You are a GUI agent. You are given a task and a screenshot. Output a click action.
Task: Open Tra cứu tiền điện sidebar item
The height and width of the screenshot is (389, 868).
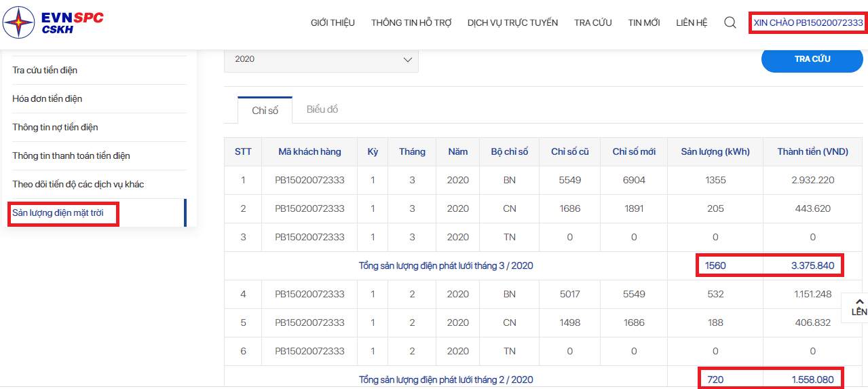coord(45,71)
